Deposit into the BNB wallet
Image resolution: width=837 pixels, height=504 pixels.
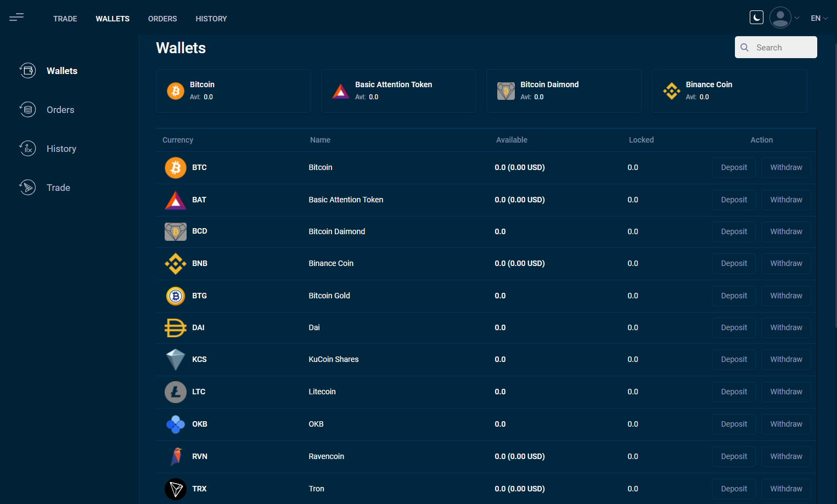(x=734, y=263)
